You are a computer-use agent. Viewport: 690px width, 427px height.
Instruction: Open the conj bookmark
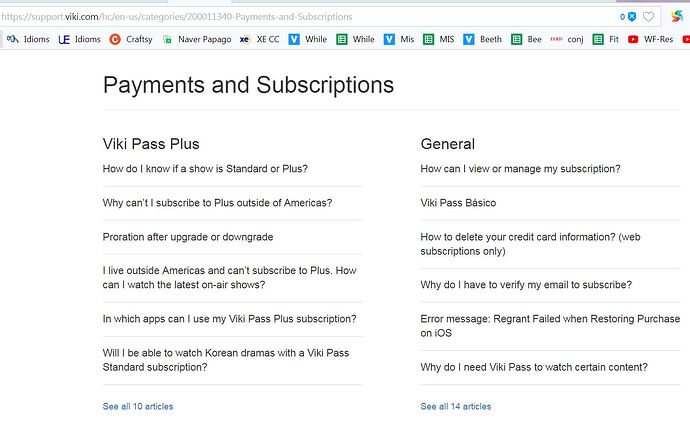(567, 39)
